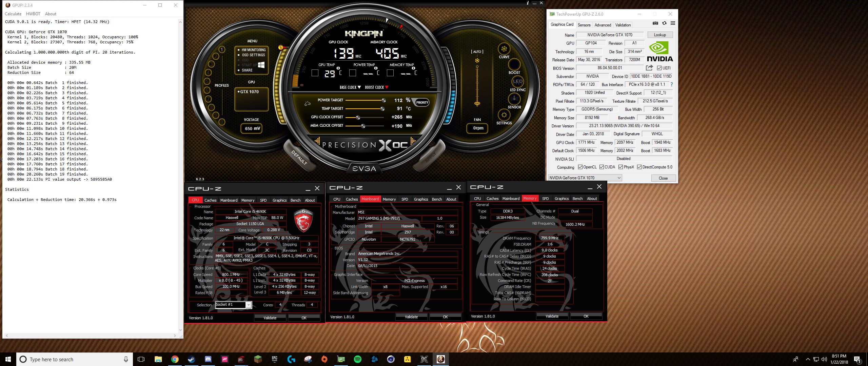This screenshot has height=366, width=868.
Task: Open the GPU-Z Sensors tab
Action: click(x=584, y=25)
